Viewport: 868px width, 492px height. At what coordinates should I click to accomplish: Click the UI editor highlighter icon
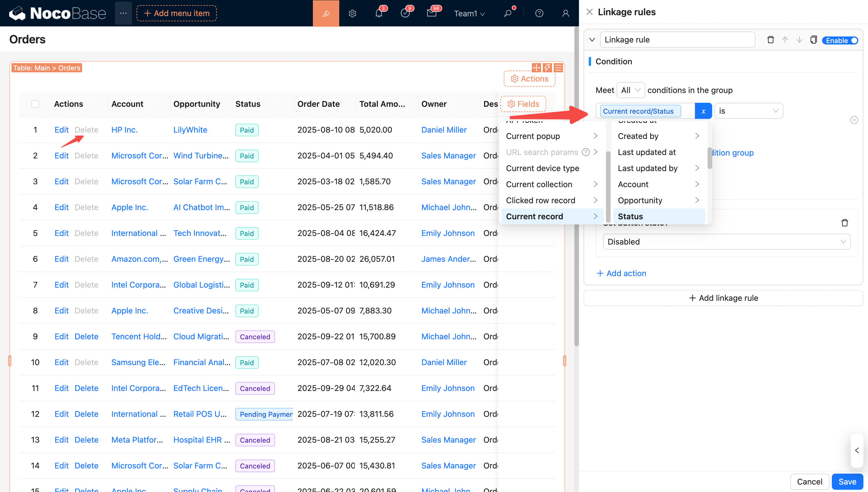point(326,13)
